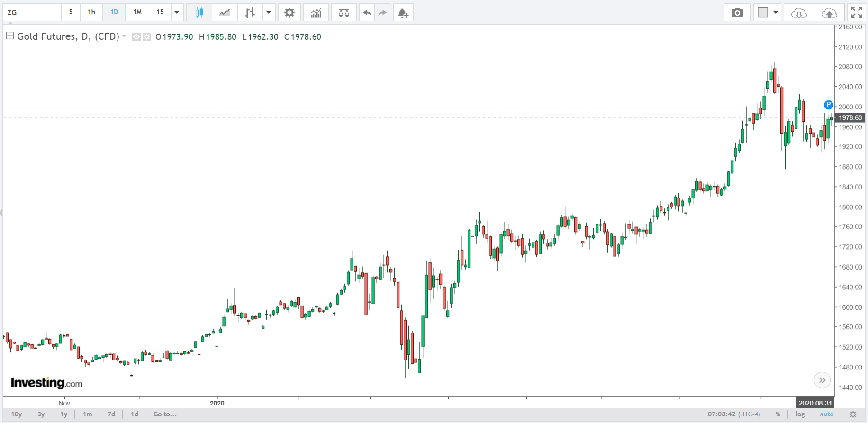This screenshot has height=423, width=868.
Task: Undo the last chart action
Action: tap(367, 12)
